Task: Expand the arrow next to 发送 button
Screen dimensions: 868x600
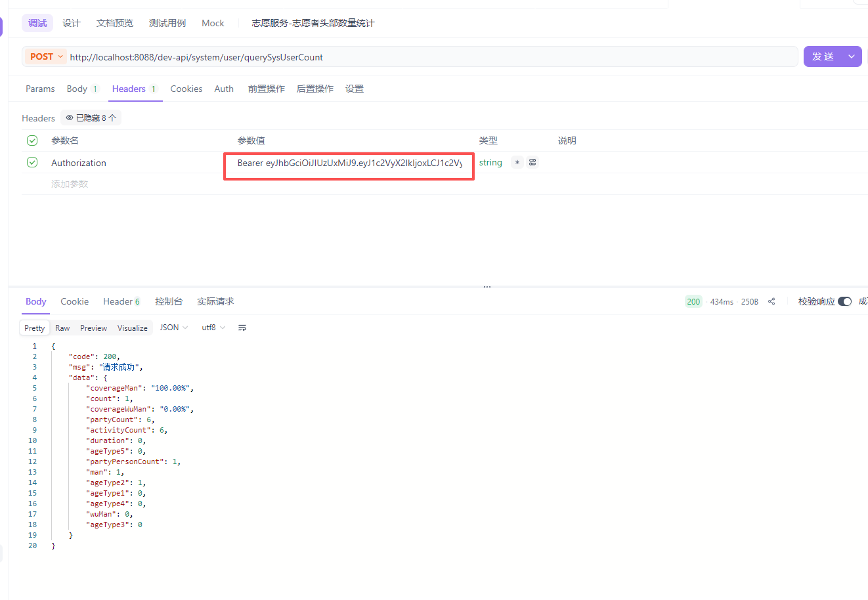Action: point(852,57)
